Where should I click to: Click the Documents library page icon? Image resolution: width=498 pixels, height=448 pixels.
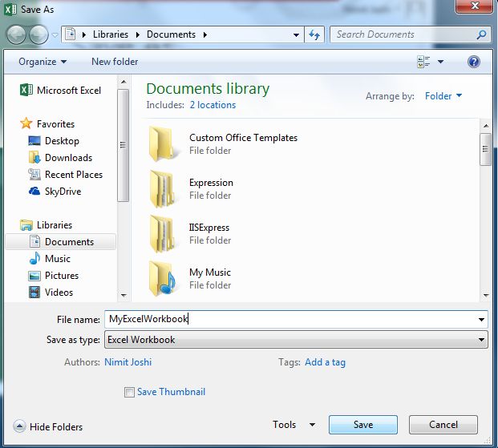34,241
